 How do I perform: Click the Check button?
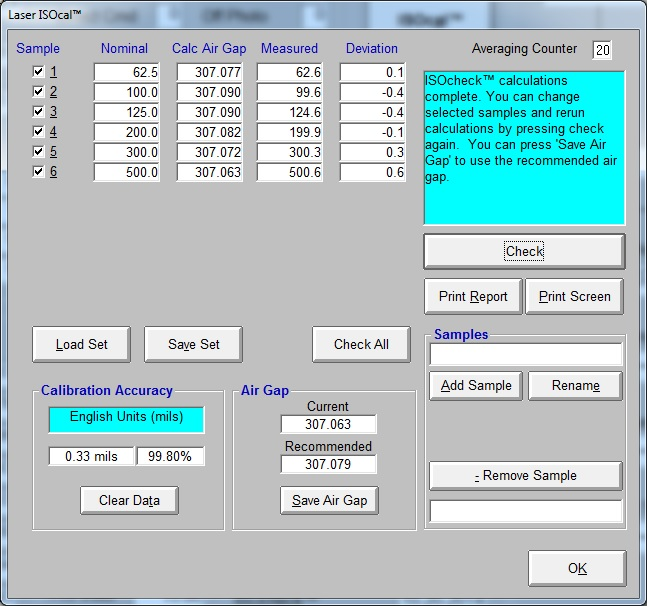524,251
